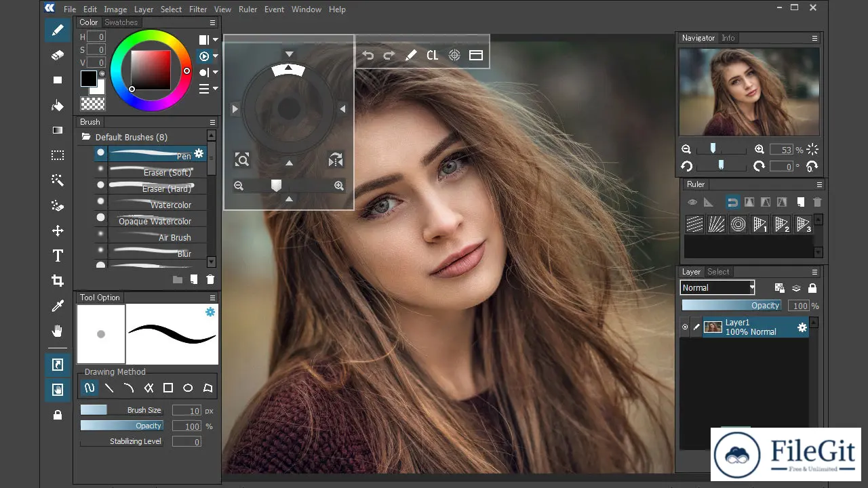The width and height of the screenshot is (868, 488).
Task: Select the Move tool
Action: pyautogui.click(x=58, y=230)
